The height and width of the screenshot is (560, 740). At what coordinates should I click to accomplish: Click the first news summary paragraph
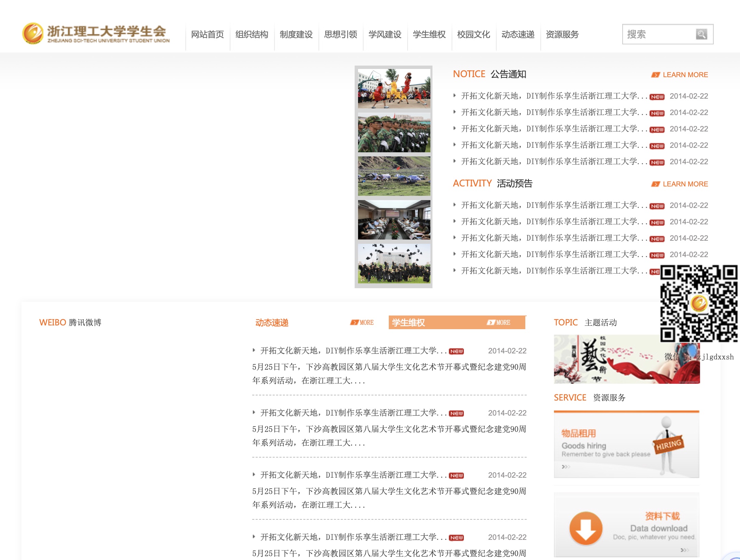389,374
